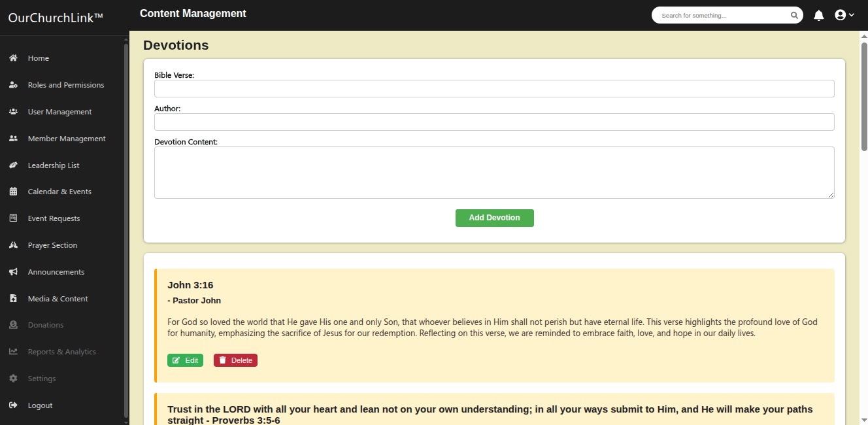Viewport: 868px width, 425px height.
Task: Select the Calendar & Events icon
Action: (x=13, y=192)
